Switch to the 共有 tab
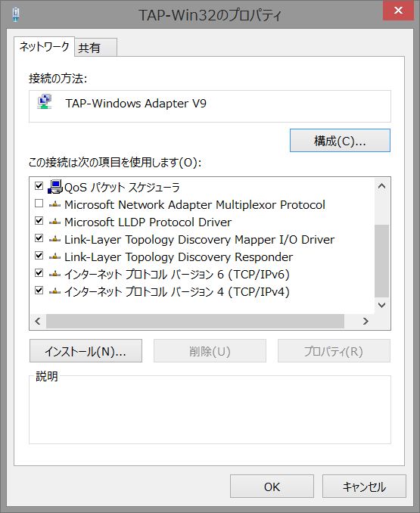The image size is (420, 513). coord(95,48)
